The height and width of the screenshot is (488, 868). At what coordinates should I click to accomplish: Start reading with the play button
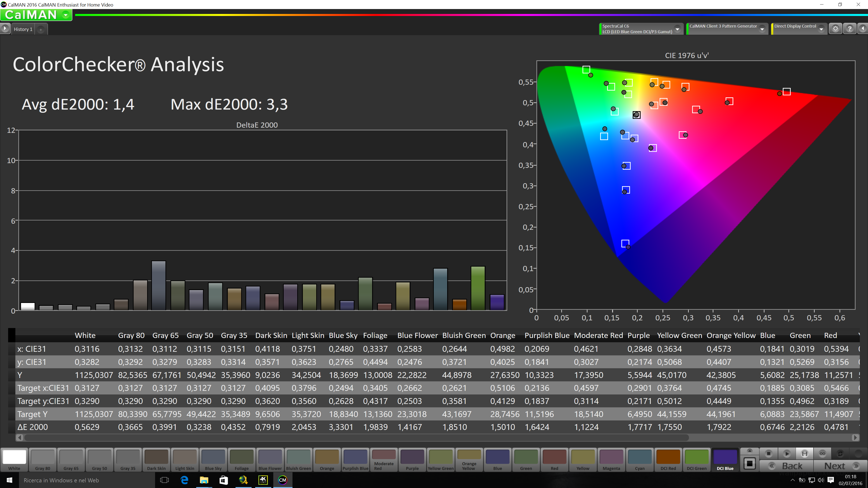[787, 453]
